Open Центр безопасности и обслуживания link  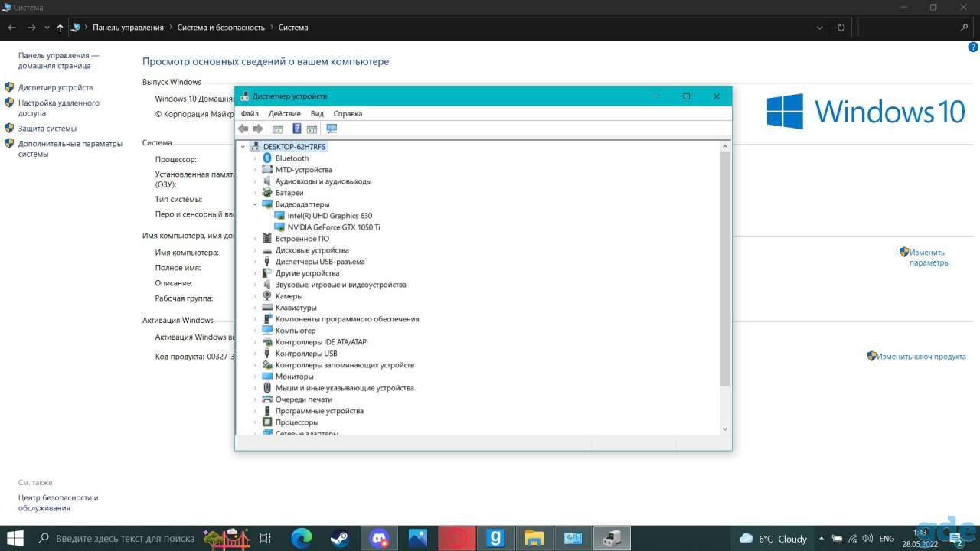(58, 503)
